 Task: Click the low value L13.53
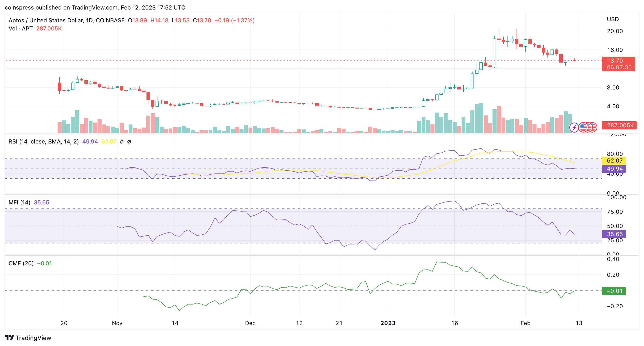(181, 20)
